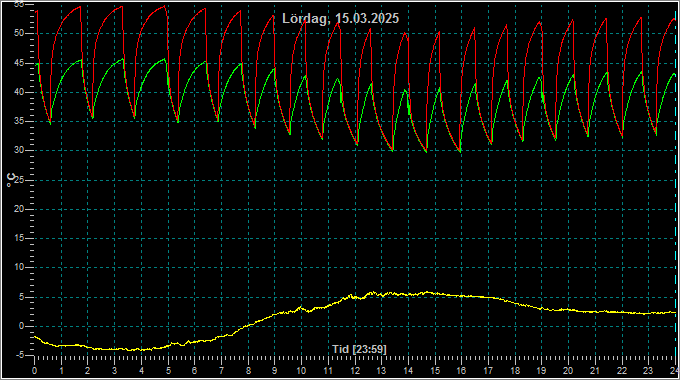Click hour 15 on the time axis

tap(435, 371)
